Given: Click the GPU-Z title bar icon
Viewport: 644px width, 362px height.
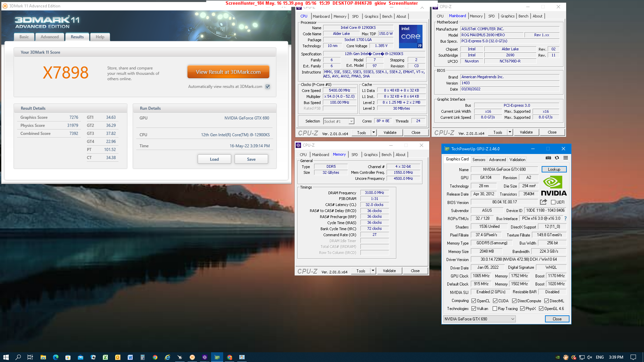Looking at the screenshot, I should pos(447,149).
